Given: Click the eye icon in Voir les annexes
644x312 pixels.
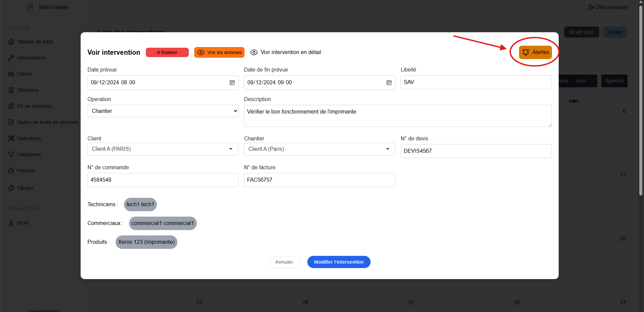Looking at the screenshot, I should (x=201, y=52).
